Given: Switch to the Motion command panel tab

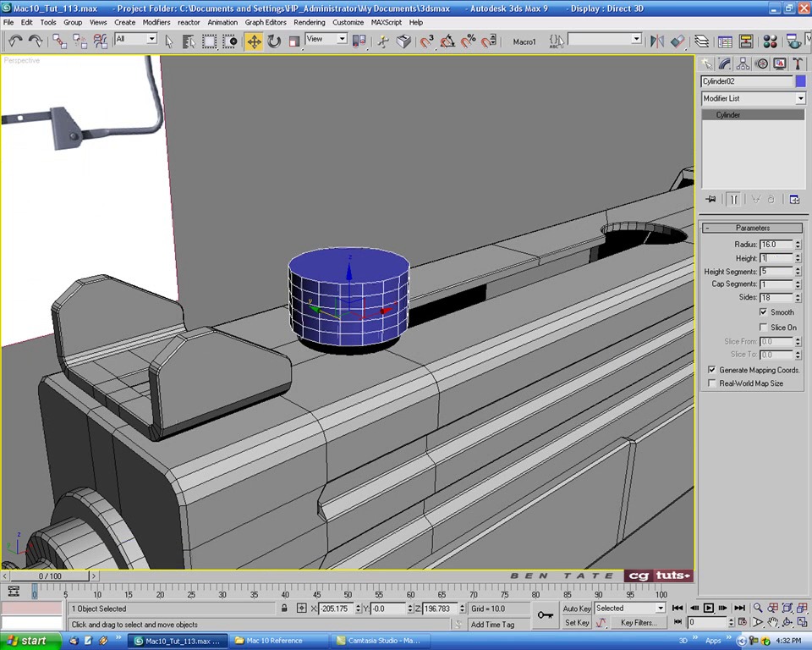Looking at the screenshot, I should [x=761, y=63].
